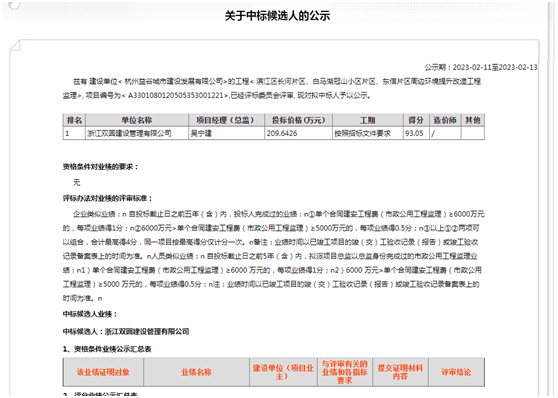Click the publicity period date text
The image size is (558, 398).
[481, 67]
